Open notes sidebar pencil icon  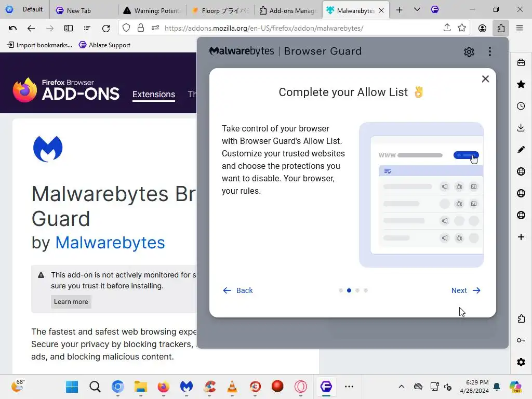[521, 150]
